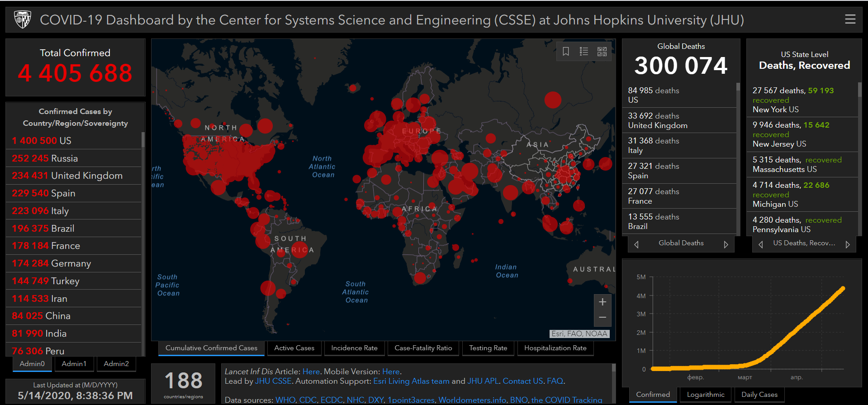Click the 27 077 deaths France entry
This screenshot has width=868, height=405.
pyautogui.click(x=679, y=196)
